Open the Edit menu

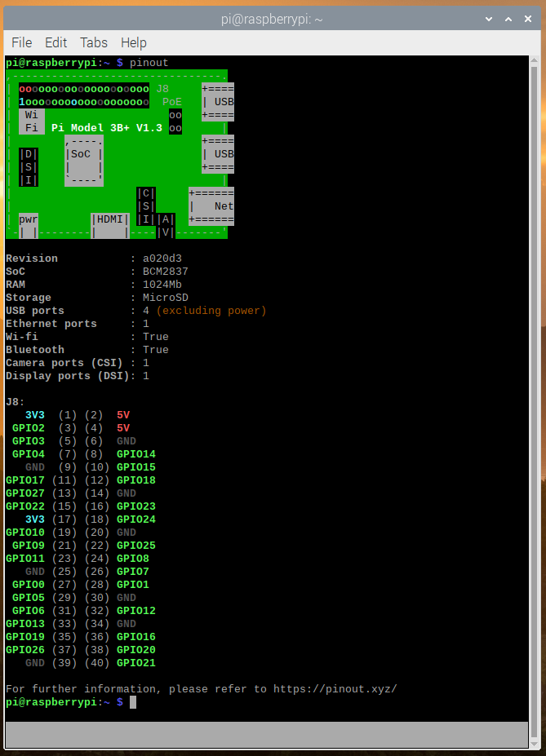(x=56, y=43)
